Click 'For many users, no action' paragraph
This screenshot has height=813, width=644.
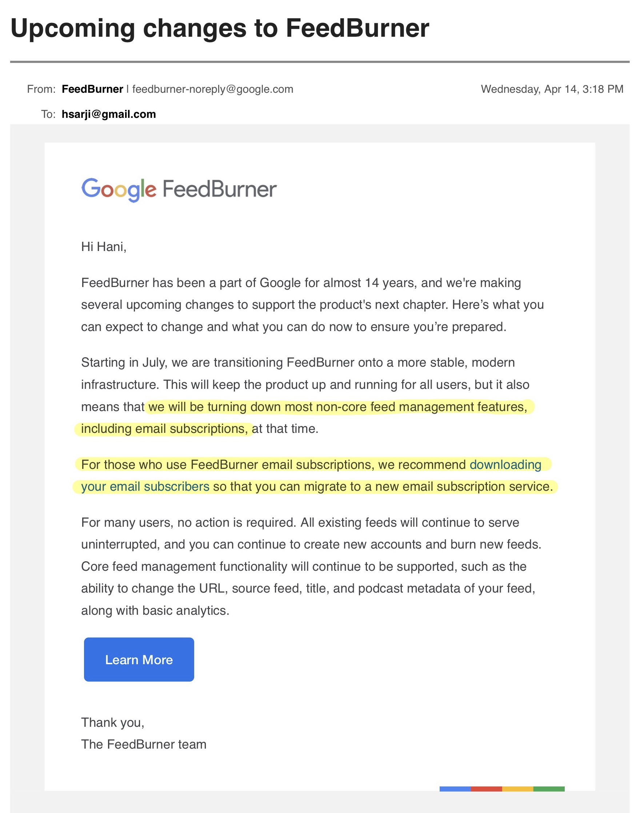pyautogui.click(x=311, y=566)
